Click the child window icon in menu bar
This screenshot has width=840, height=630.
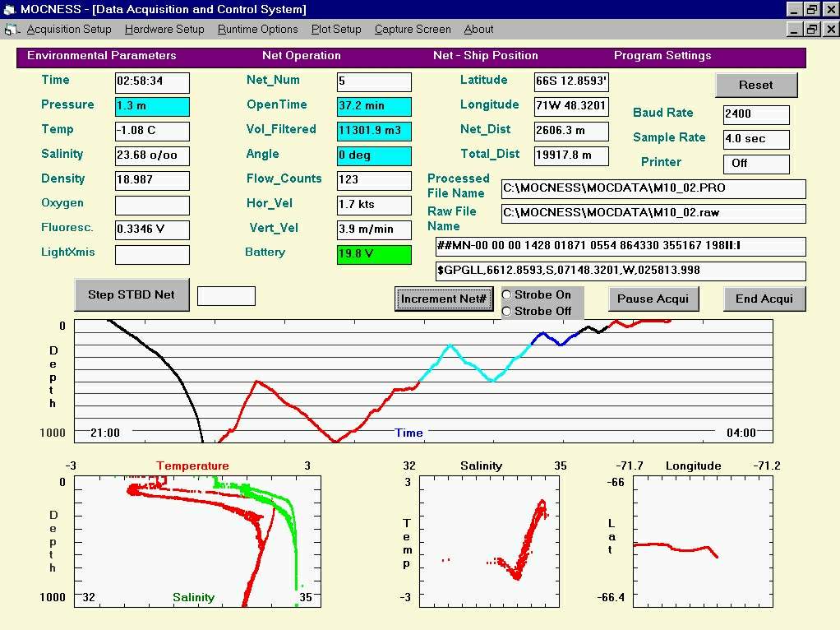click(x=12, y=30)
